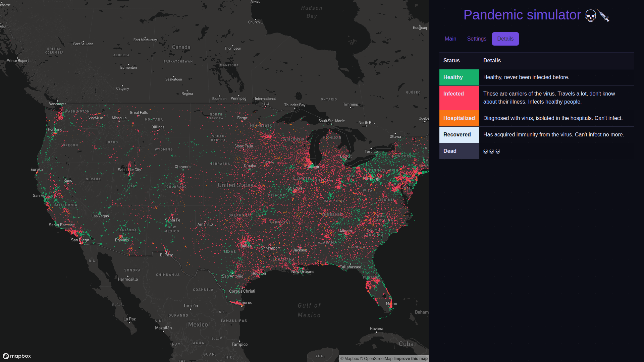Click the last skull emoji in Dead row

497,151
